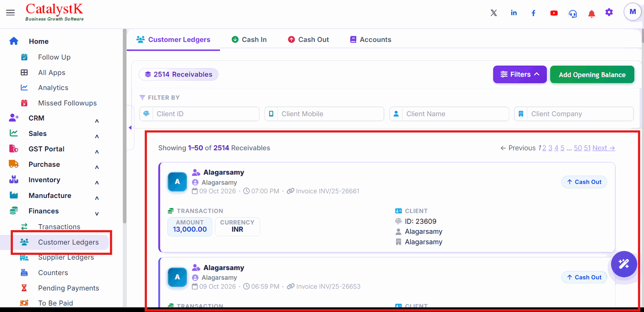Open Supplier Ledgers in the sidebar
Image resolution: width=644 pixels, height=312 pixels.
(x=66, y=257)
